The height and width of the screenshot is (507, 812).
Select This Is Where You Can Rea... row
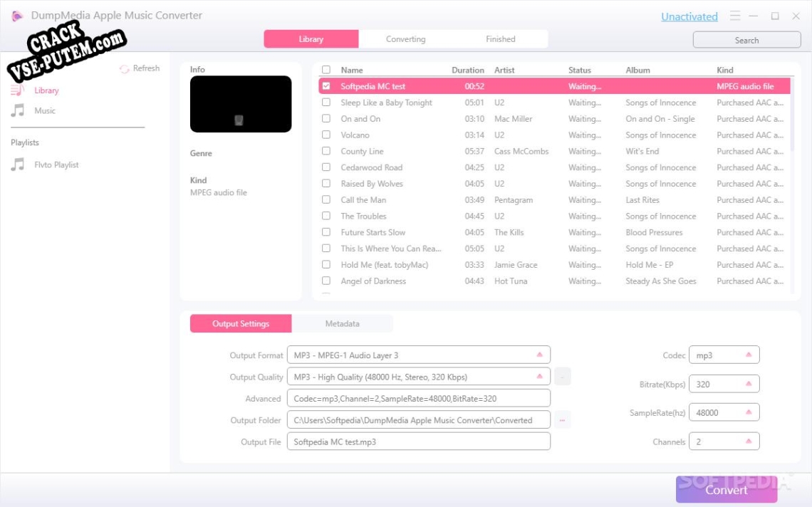coord(554,249)
